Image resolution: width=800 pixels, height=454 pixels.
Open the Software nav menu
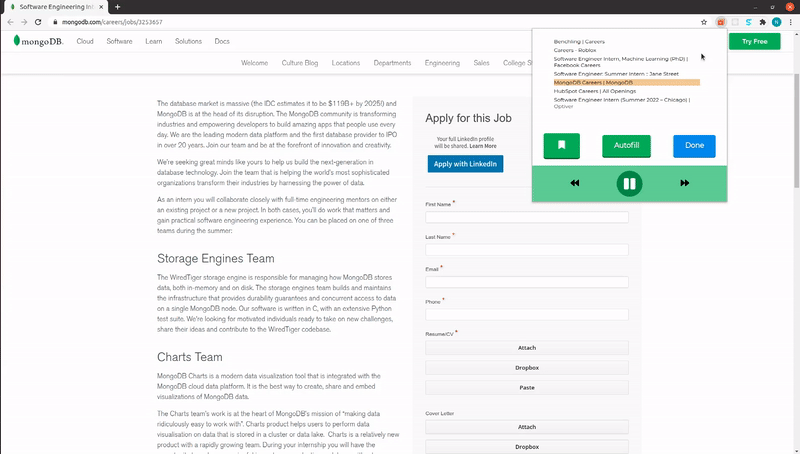tap(119, 41)
